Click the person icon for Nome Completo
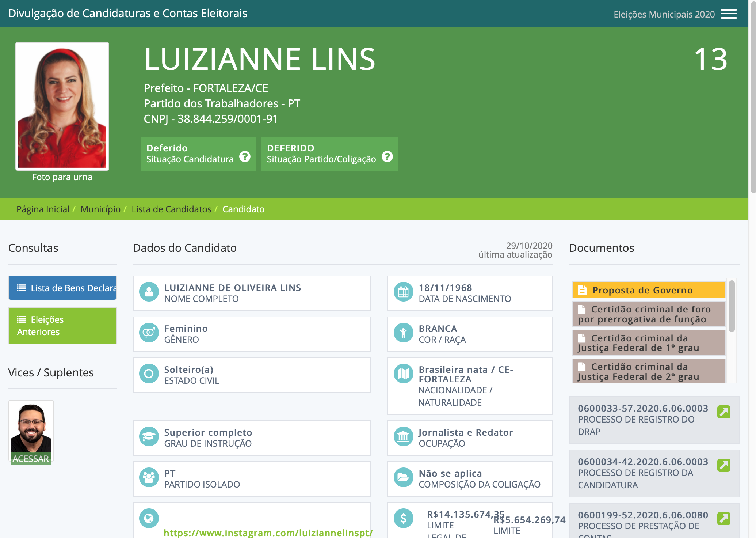 point(149,292)
